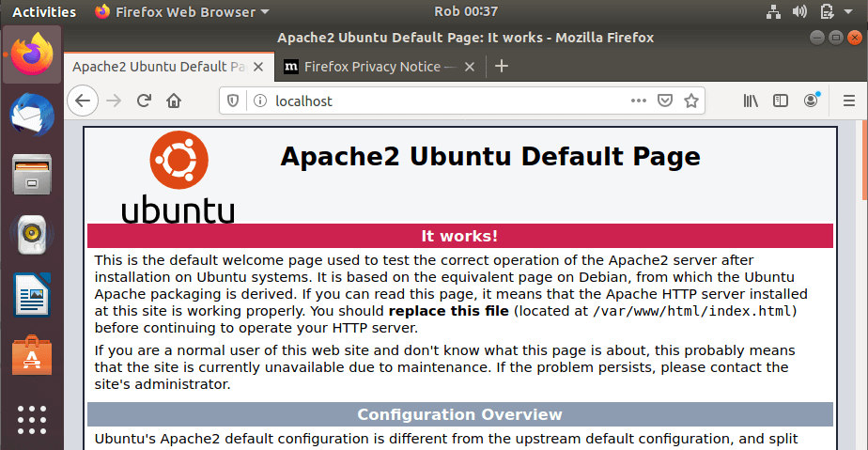
Task: Save page to Pocket
Action: [x=665, y=101]
